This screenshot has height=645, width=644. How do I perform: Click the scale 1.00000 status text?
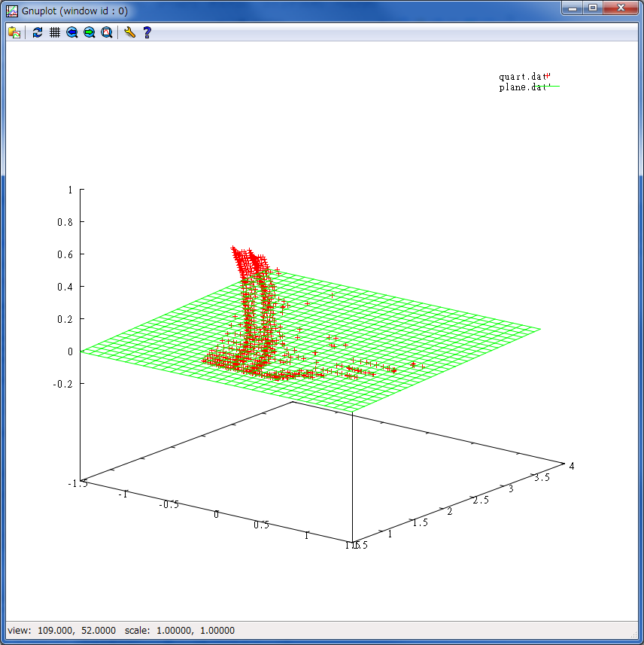pyautogui.click(x=180, y=630)
